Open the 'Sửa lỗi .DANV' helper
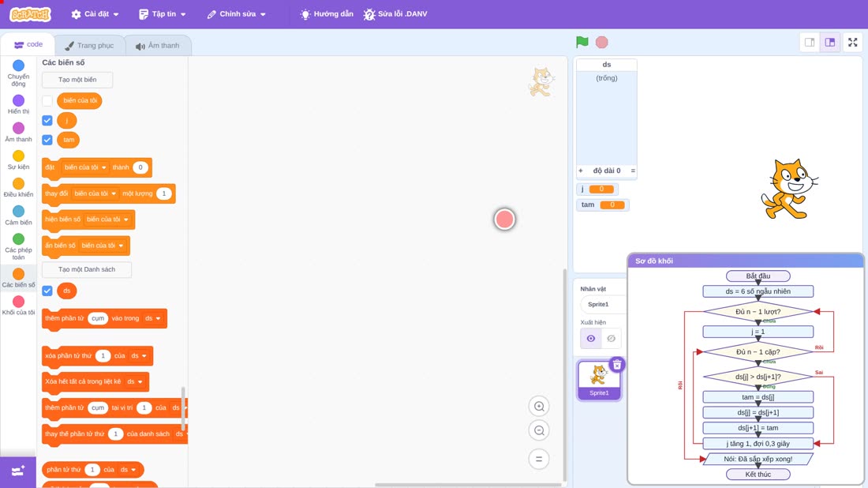The height and width of the screenshot is (488, 868). pyautogui.click(x=395, y=14)
